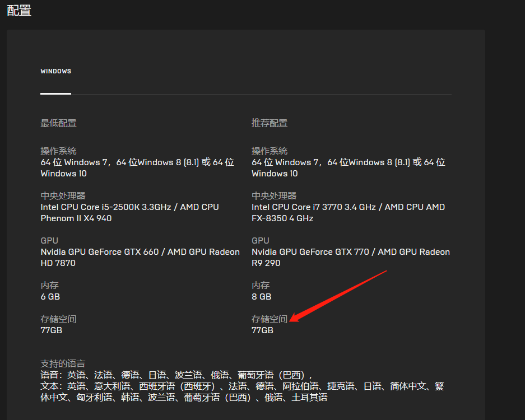This screenshot has width=525, height=420.
Task: Click the minimum 中央处理器 label
Action: pos(63,196)
